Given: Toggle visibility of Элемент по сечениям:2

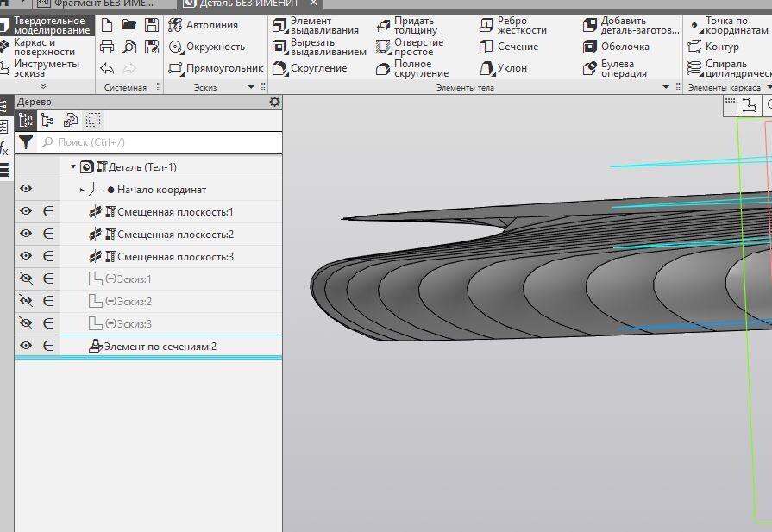Looking at the screenshot, I should 26,346.
